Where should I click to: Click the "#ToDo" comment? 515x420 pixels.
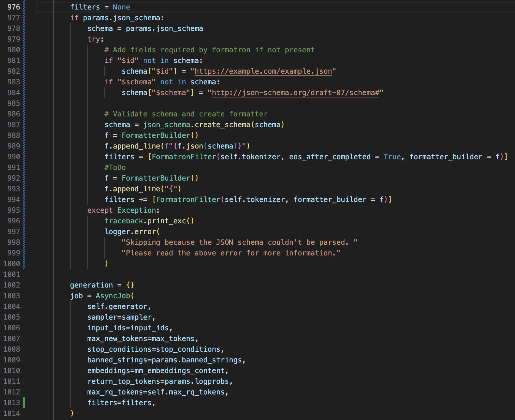115,168
